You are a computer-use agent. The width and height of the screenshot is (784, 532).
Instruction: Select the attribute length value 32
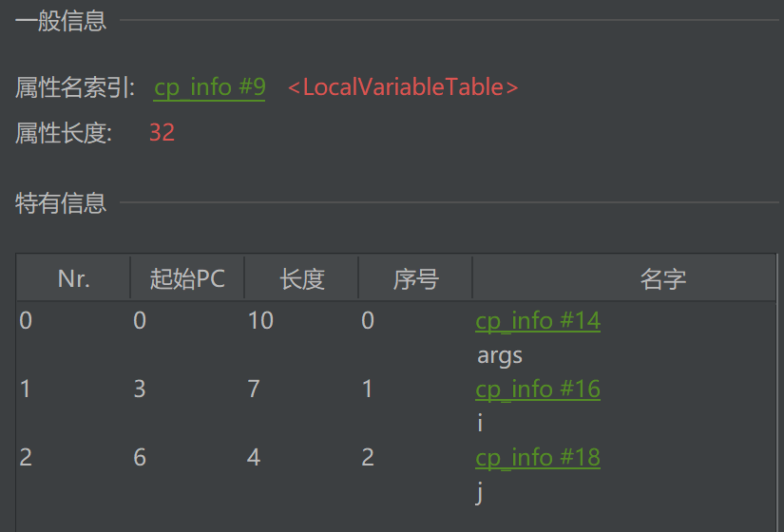162,133
